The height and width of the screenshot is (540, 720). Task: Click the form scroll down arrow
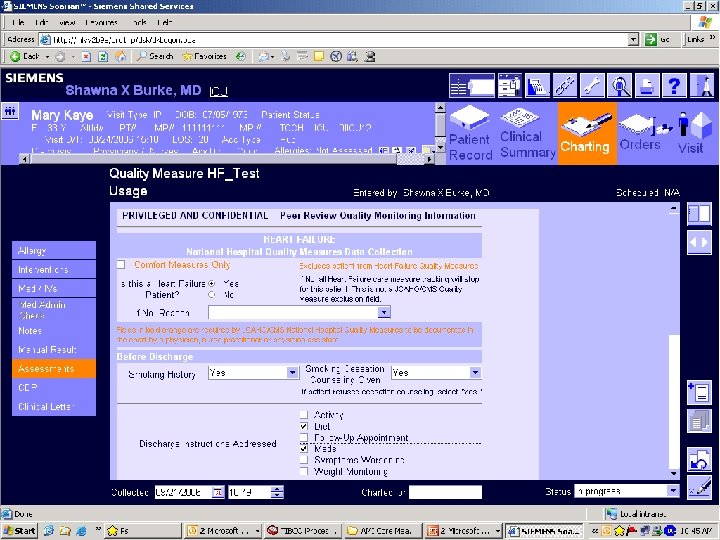click(674, 473)
